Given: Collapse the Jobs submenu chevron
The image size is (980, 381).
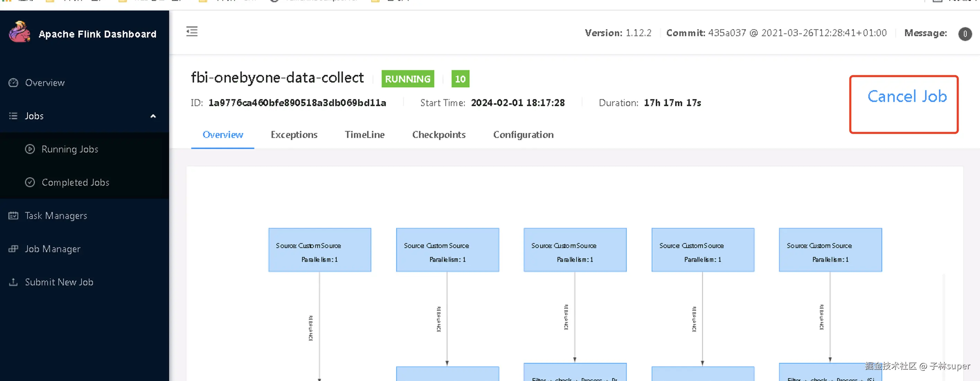Looking at the screenshot, I should pyautogui.click(x=153, y=116).
